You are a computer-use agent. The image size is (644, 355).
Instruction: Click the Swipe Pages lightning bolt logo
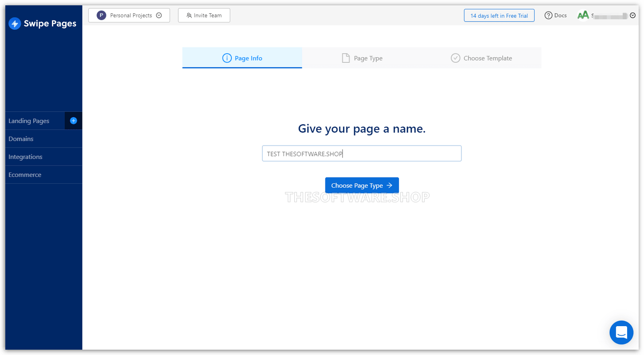click(15, 24)
